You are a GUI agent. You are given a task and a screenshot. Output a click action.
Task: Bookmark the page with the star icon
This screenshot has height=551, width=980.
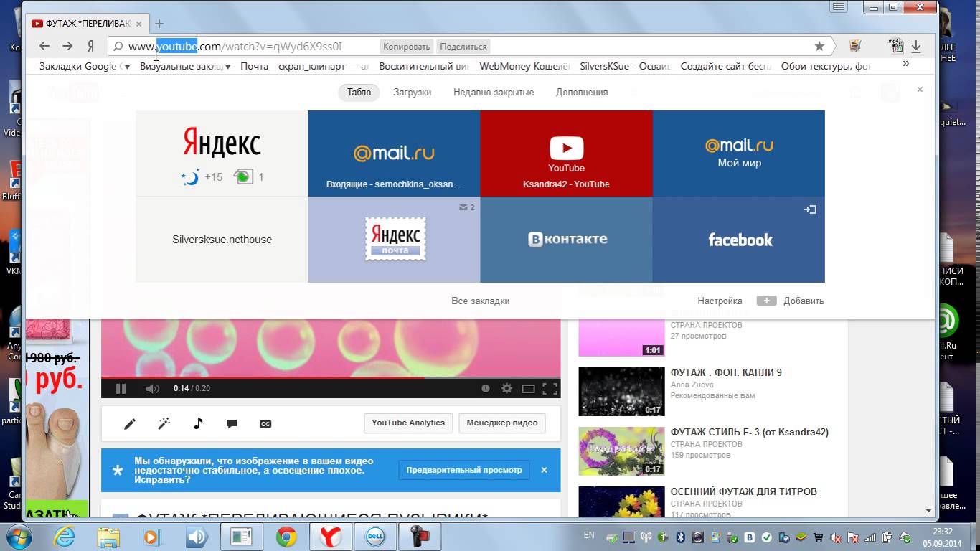[819, 46]
